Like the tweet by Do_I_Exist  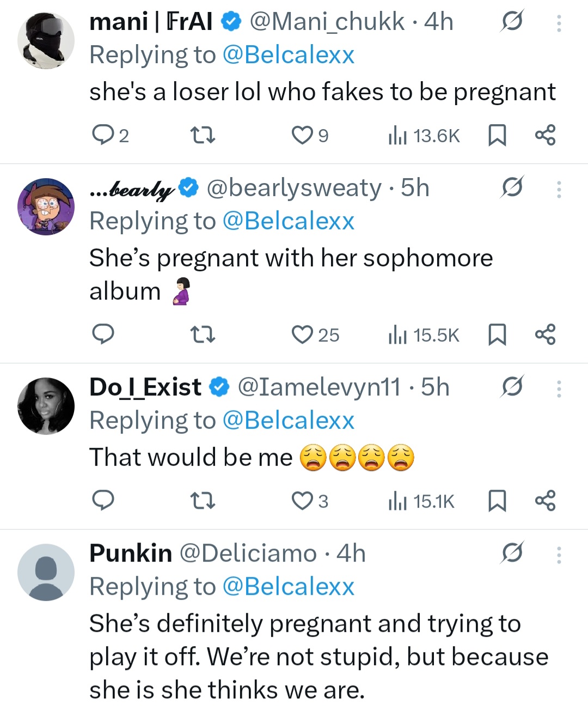coord(302,501)
